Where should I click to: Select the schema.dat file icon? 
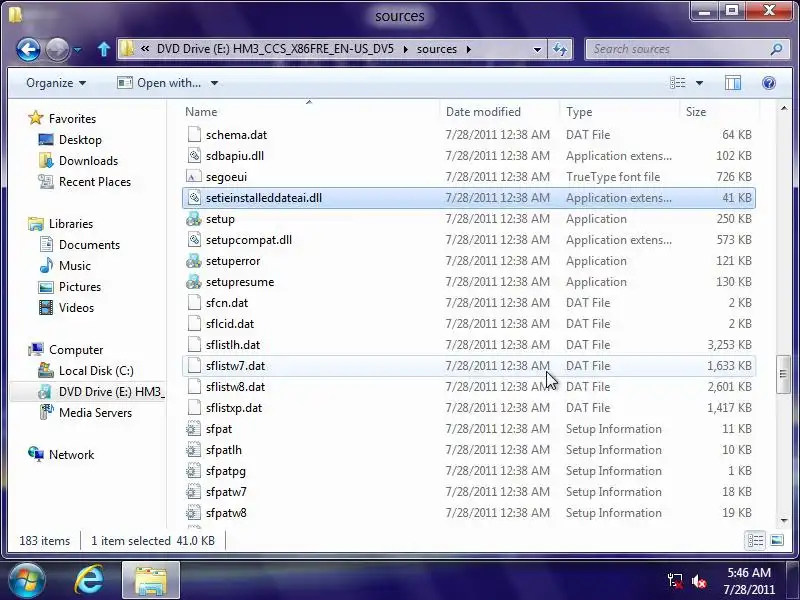(x=194, y=135)
